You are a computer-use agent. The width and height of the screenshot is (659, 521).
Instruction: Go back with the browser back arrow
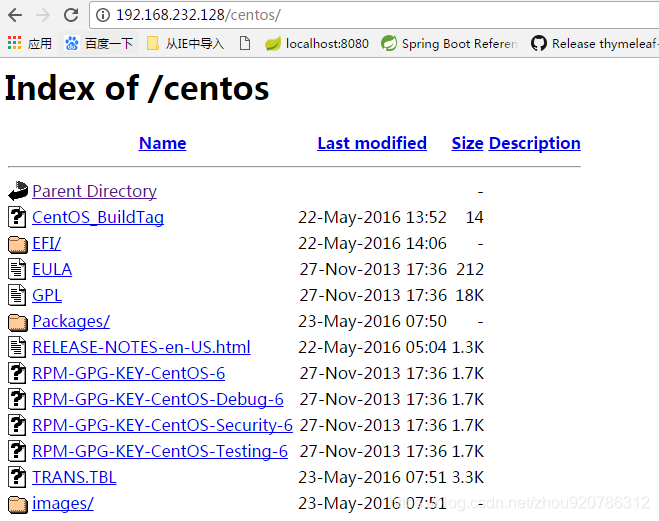pyautogui.click(x=15, y=15)
